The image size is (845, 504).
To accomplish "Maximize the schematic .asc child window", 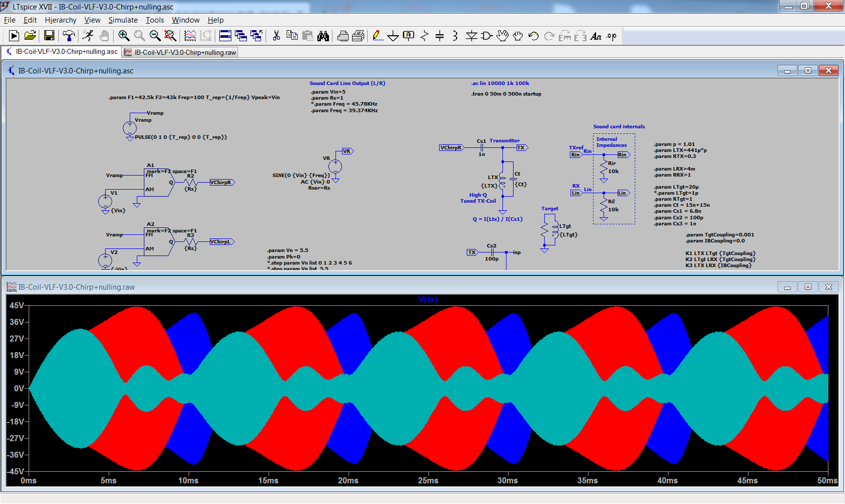I will pyautogui.click(x=808, y=70).
